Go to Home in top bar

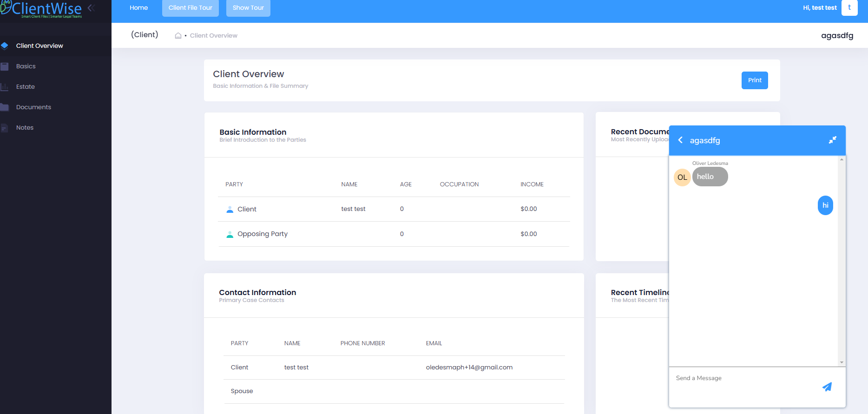click(139, 8)
